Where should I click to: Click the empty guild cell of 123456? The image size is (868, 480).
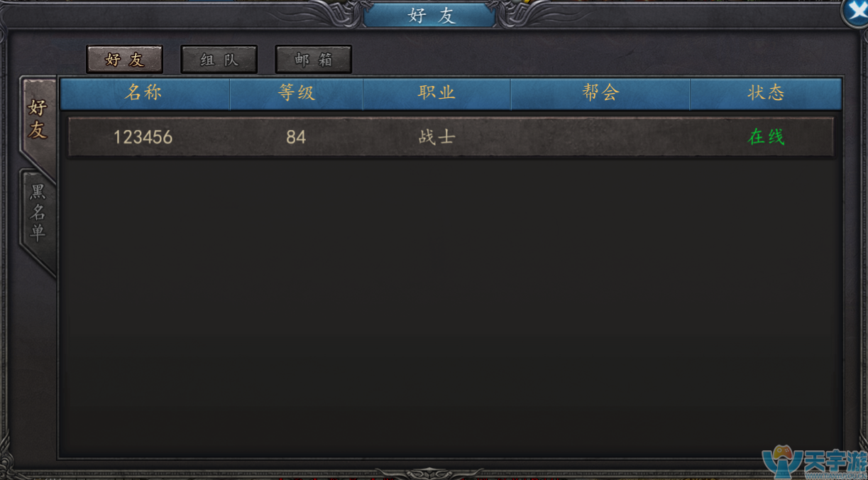[x=600, y=136]
